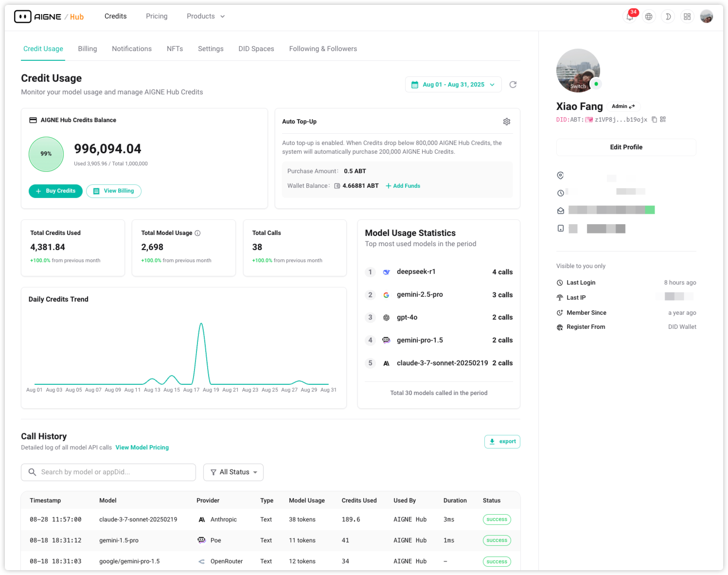Viewport: 728px width, 575px height.
Task: Open the Aug 01 - Aug 31, 2025 date picker
Action: pyautogui.click(x=453, y=85)
